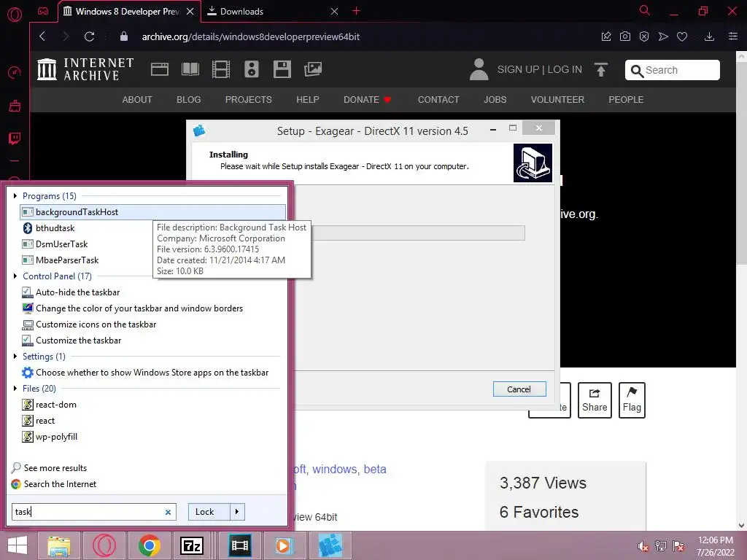This screenshot has height=560, width=747.
Task: Open Internet Archive Texts book icon
Action: [190, 69]
